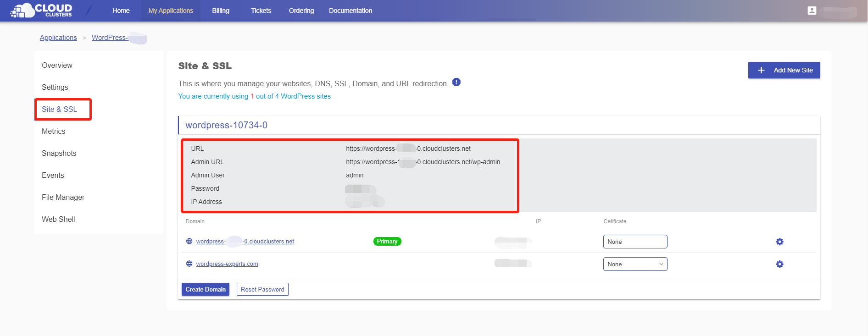868x336 pixels.
Task: Click the Admin URL wp-admin value
Action: point(423,162)
